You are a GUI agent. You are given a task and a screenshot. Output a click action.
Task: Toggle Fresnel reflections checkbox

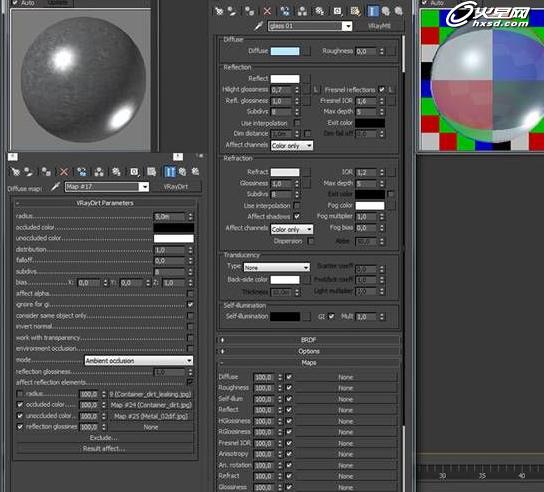coord(382,90)
